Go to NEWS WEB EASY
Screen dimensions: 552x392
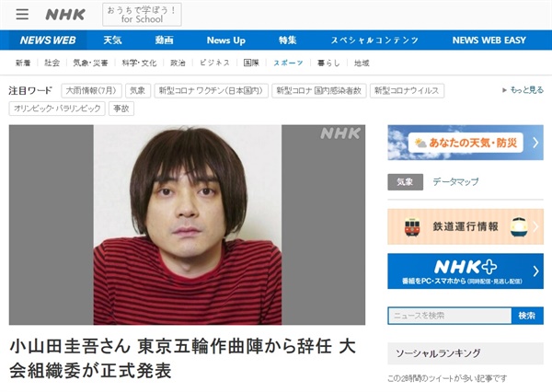489,40
